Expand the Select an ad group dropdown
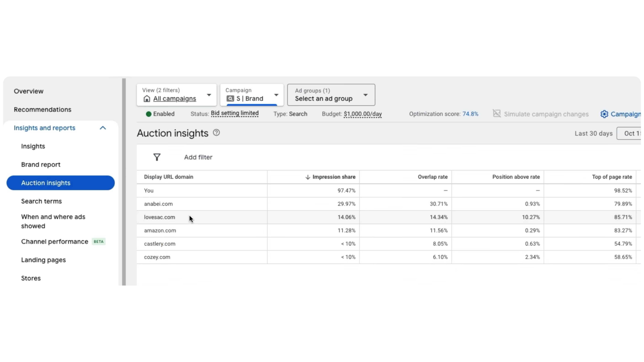Image resolution: width=644 pixels, height=362 pixels. click(x=365, y=95)
